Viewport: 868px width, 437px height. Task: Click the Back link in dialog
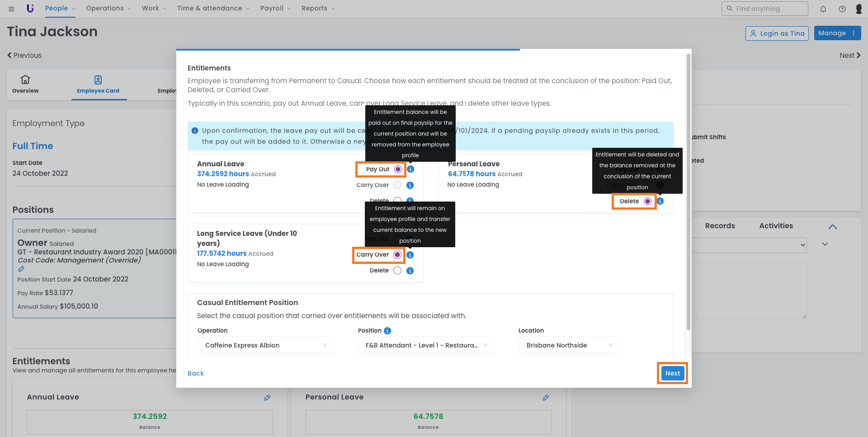pyautogui.click(x=196, y=373)
